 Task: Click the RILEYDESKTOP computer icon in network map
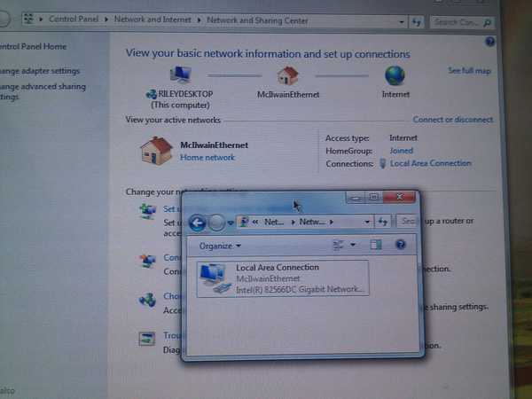coord(181,74)
